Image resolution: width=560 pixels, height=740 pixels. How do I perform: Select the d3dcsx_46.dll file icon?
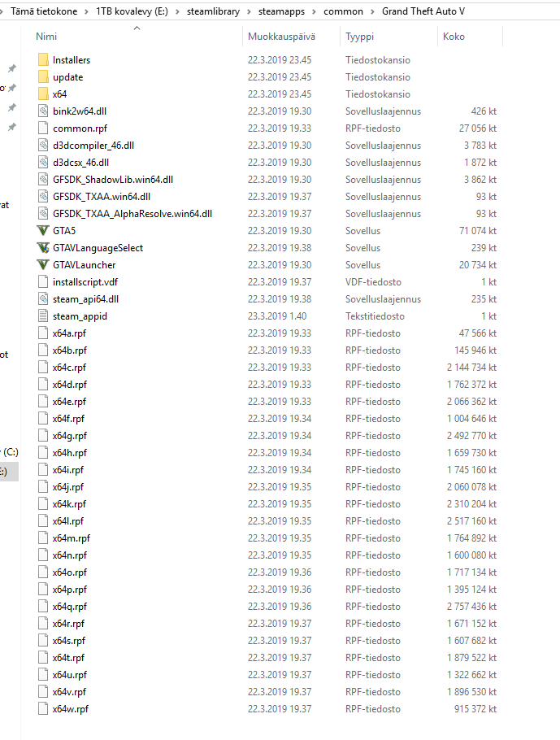click(x=43, y=163)
